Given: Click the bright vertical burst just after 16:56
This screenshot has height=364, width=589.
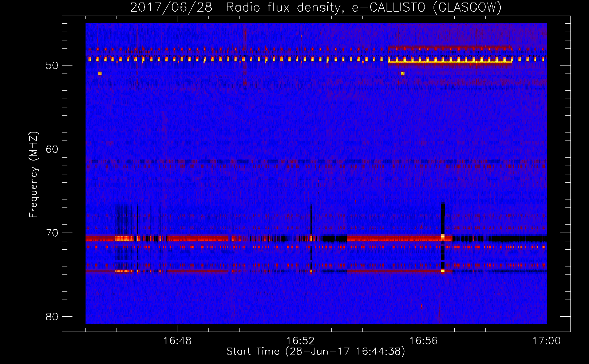Looking at the screenshot, I should [x=443, y=237].
